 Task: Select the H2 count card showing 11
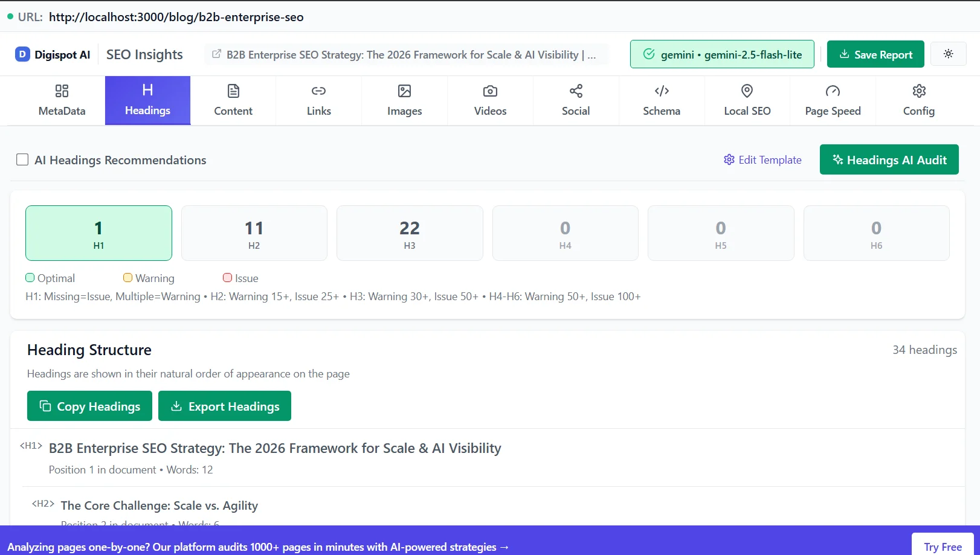coord(254,233)
